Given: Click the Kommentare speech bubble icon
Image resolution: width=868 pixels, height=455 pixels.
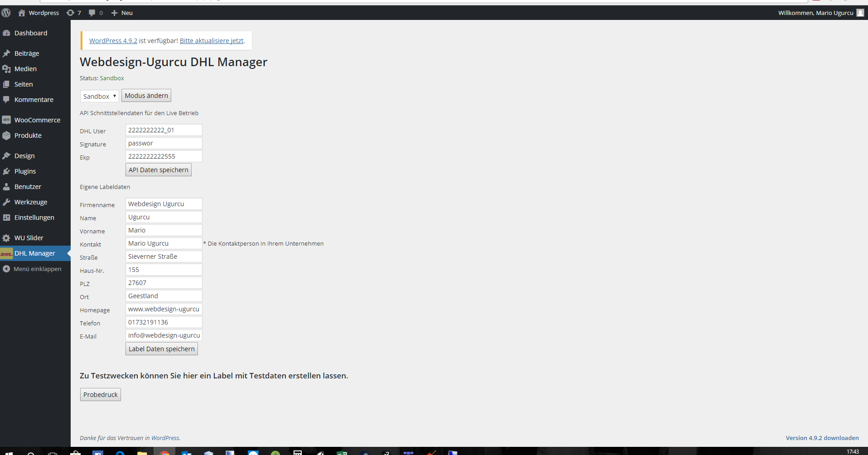Looking at the screenshot, I should point(6,100).
